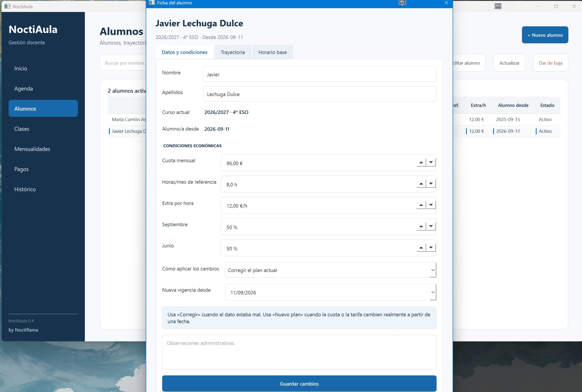Viewport: 582px width, 392px height.
Task: Lower Septiembre percentage with down arrow
Action: (x=431, y=226)
